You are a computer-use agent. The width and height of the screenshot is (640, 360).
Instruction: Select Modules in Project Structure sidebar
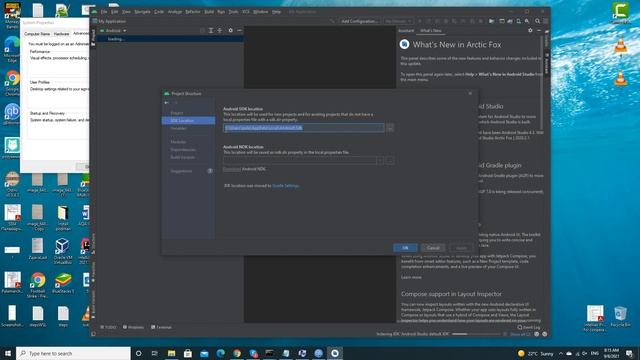coord(178,142)
